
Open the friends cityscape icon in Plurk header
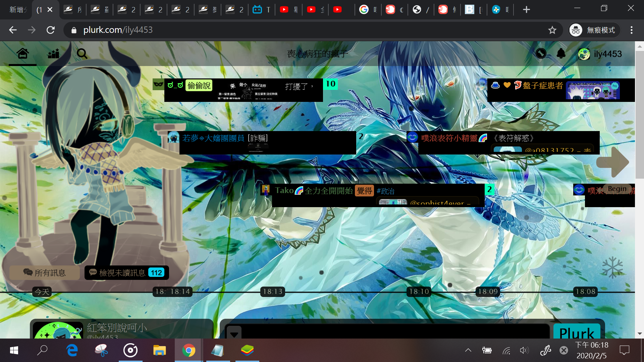(53, 53)
